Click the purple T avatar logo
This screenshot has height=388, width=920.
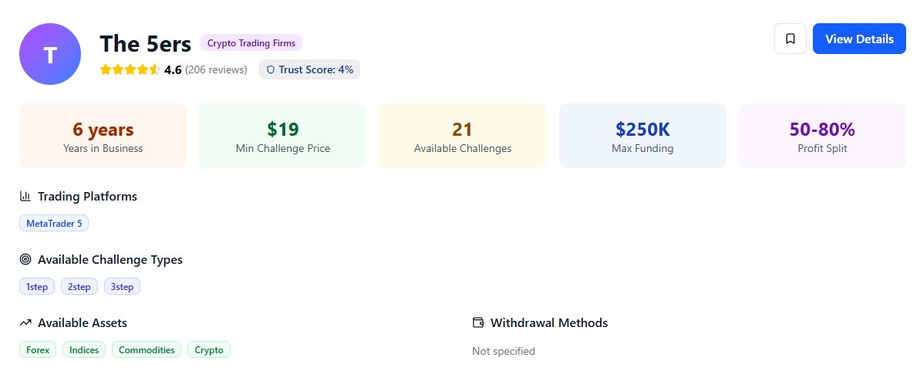click(x=50, y=54)
